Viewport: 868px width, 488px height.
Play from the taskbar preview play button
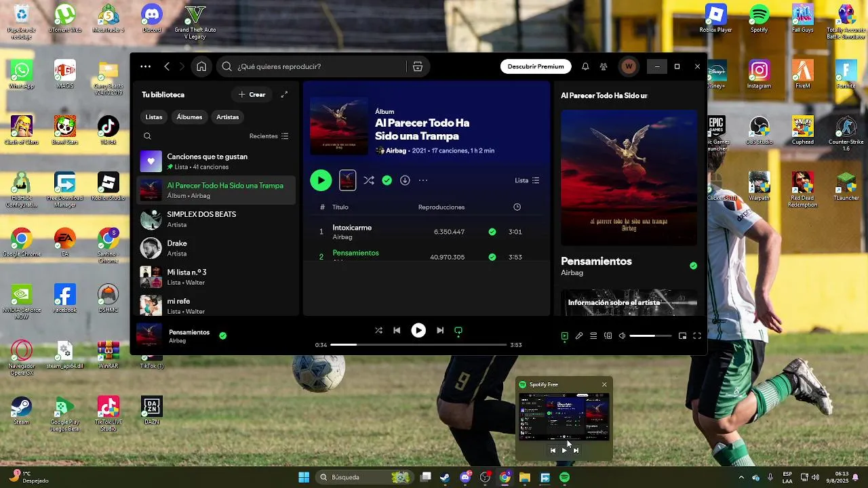click(564, 450)
